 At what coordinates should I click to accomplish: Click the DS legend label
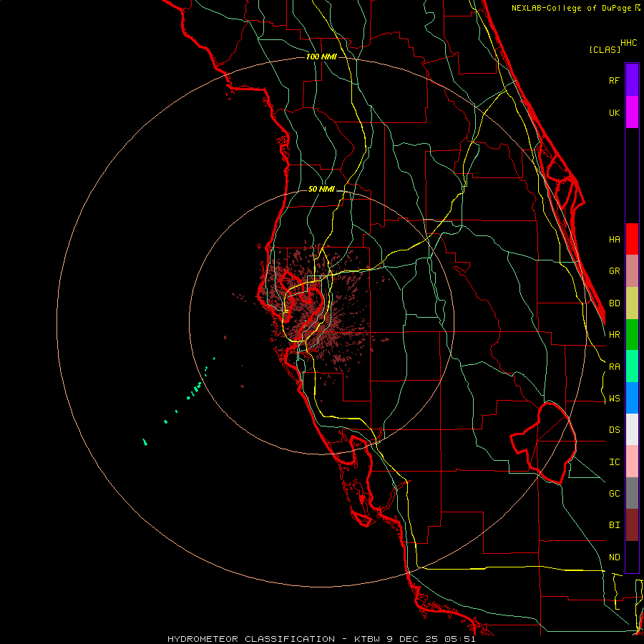coord(614,430)
